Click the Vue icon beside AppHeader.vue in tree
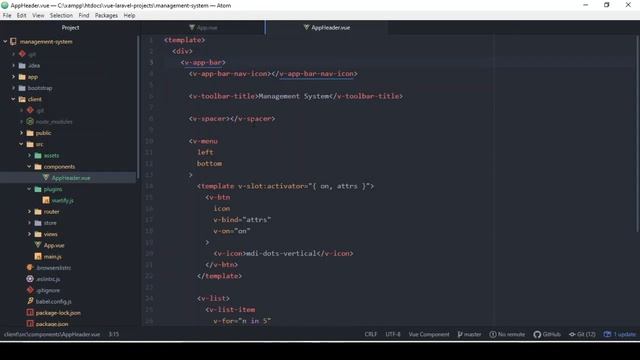Image resolution: width=640 pixels, height=360 pixels. (46, 178)
